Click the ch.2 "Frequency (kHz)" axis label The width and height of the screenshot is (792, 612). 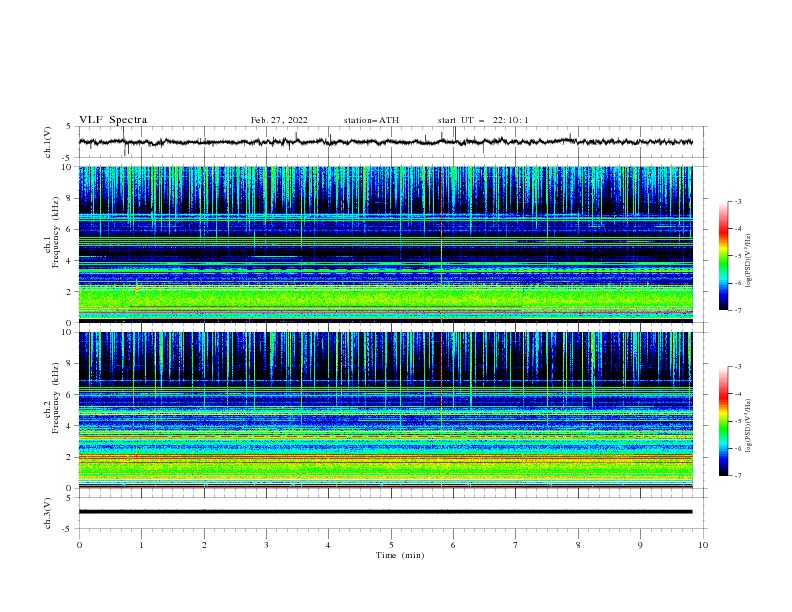55,397
